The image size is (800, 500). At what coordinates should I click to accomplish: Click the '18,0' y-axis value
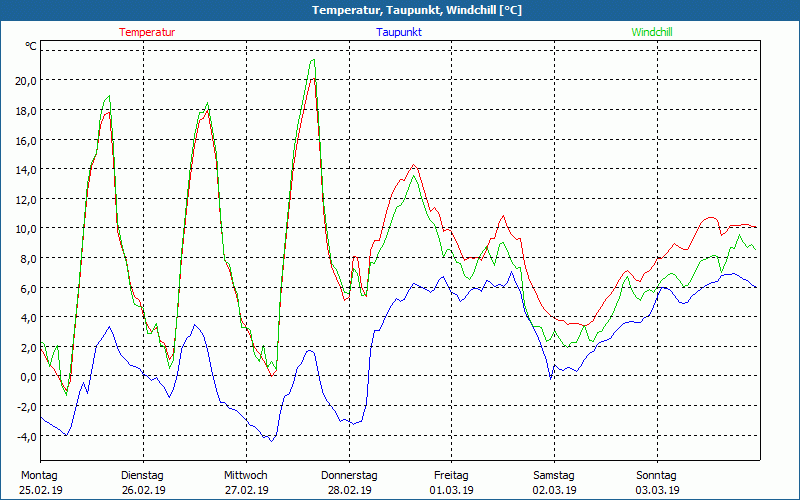[26, 111]
